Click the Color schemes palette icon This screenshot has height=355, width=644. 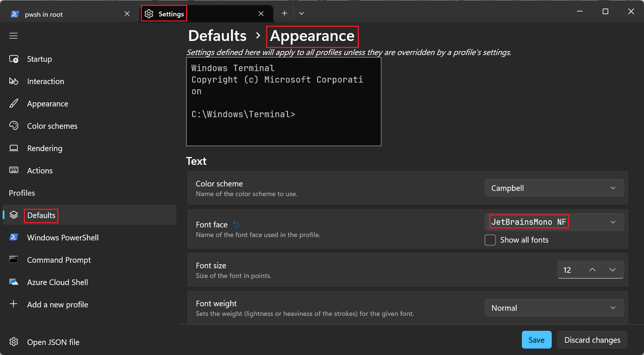14,126
